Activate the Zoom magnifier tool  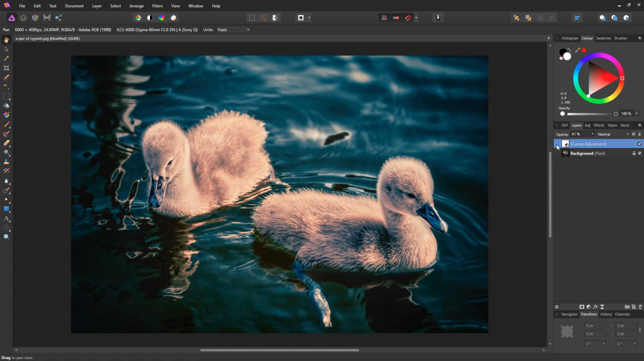[x=6, y=237]
